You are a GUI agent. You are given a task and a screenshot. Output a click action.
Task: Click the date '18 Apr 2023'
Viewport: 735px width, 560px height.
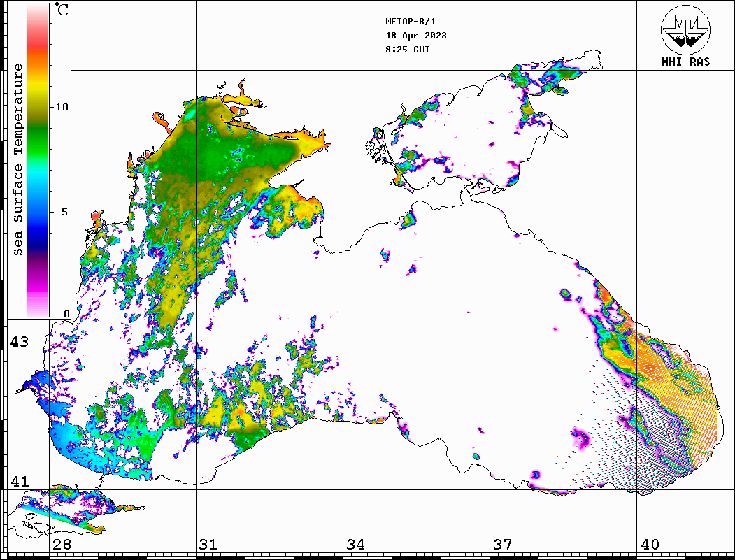pos(416,36)
